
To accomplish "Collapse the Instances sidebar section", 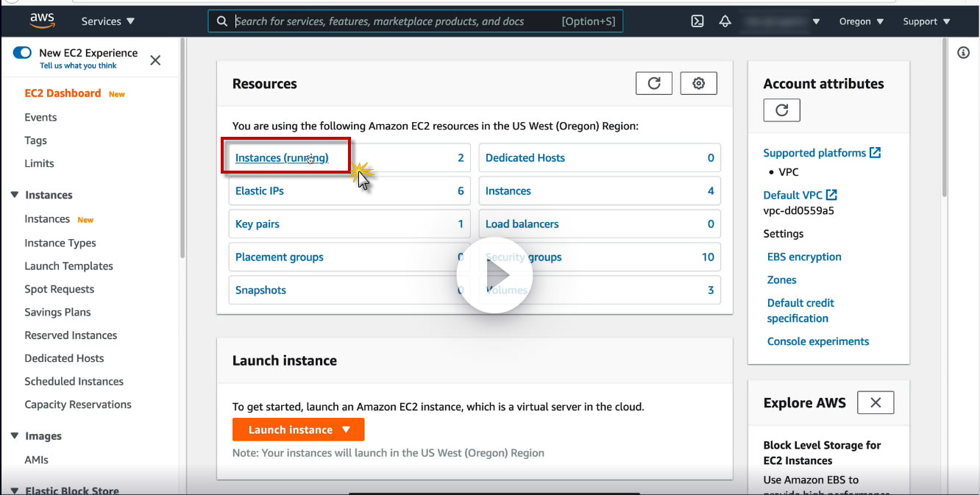I will click(15, 195).
